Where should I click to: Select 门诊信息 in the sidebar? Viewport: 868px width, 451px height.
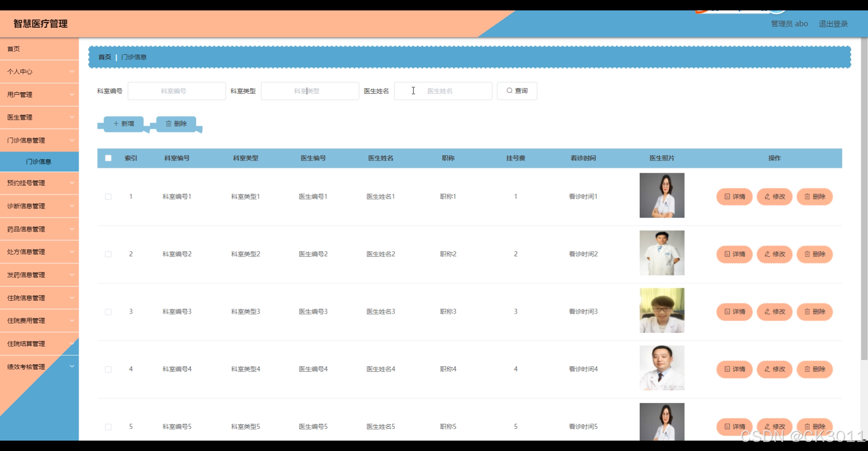(39, 161)
